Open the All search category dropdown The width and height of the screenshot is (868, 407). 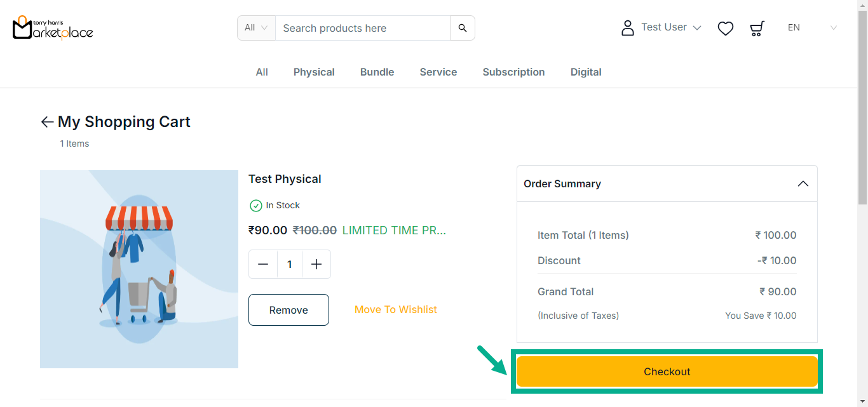point(256,28)
